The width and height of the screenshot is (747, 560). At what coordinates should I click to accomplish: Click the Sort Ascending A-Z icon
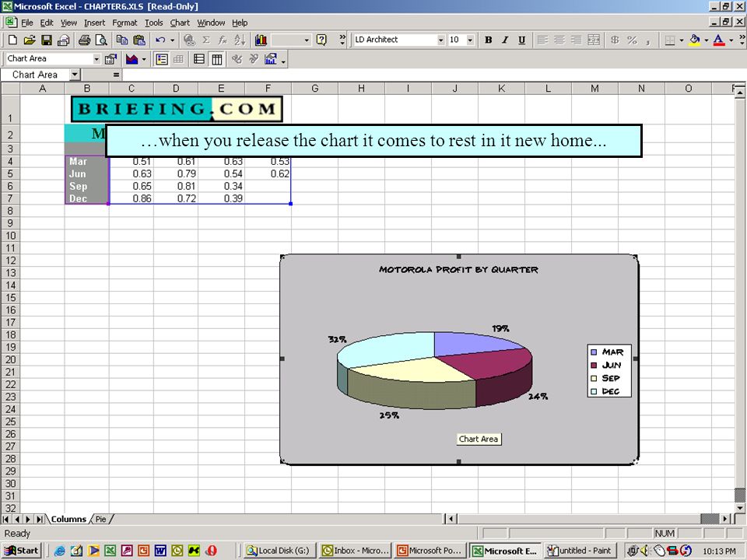tap(240, 40)
